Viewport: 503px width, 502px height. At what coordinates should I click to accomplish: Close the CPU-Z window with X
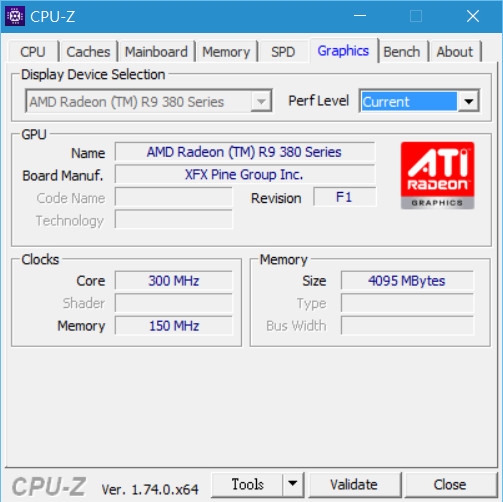473,16
